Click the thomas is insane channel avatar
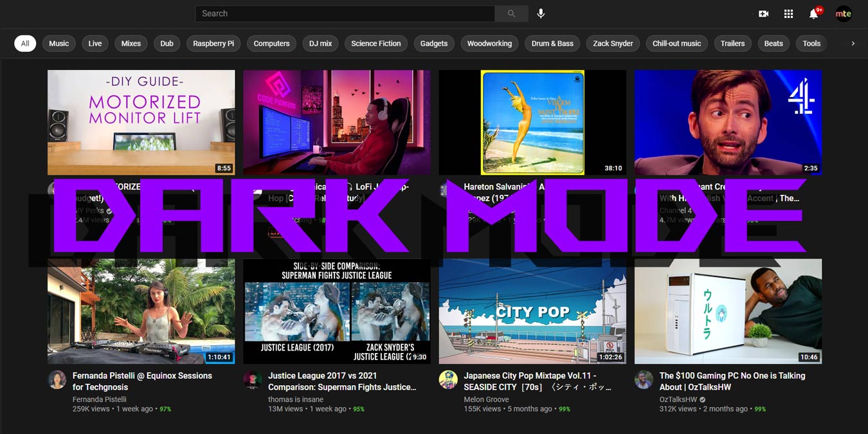The width and height of the screenshot is (868, 434). [253, 379]
